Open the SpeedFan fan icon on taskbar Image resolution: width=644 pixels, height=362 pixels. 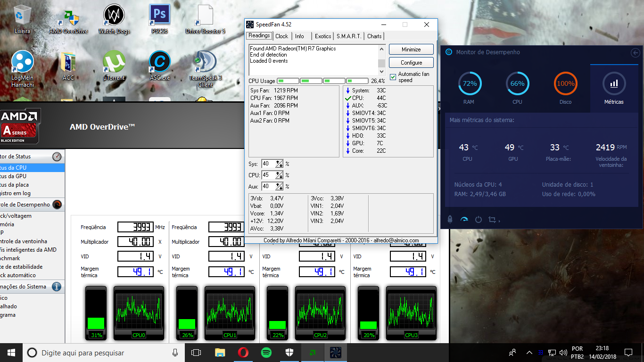[x=335, y=353]
